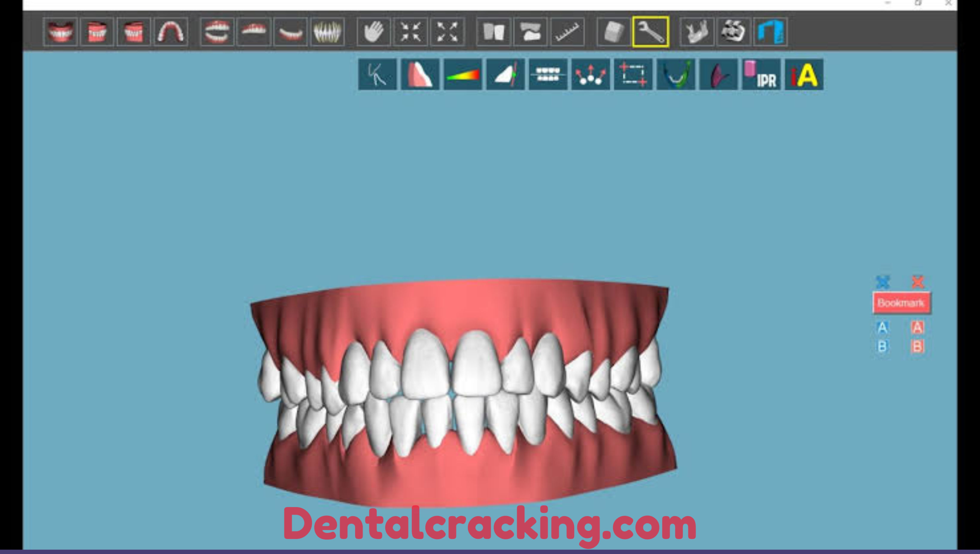The width and height of the screenshot is (980, 554).
Task: Select the right side jaw view icon
Action: (97, 32)
